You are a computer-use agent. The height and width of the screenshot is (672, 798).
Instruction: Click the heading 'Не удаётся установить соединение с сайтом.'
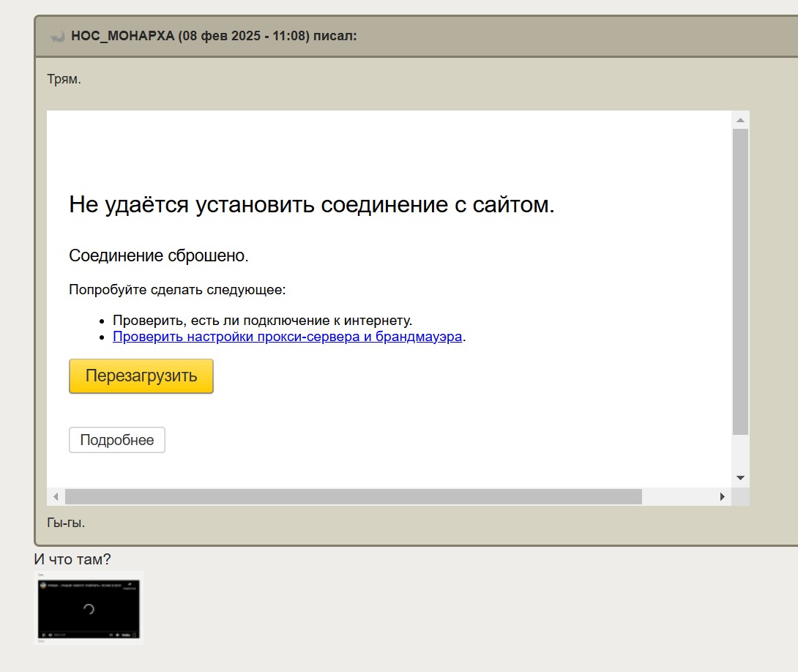click(311, 204)
